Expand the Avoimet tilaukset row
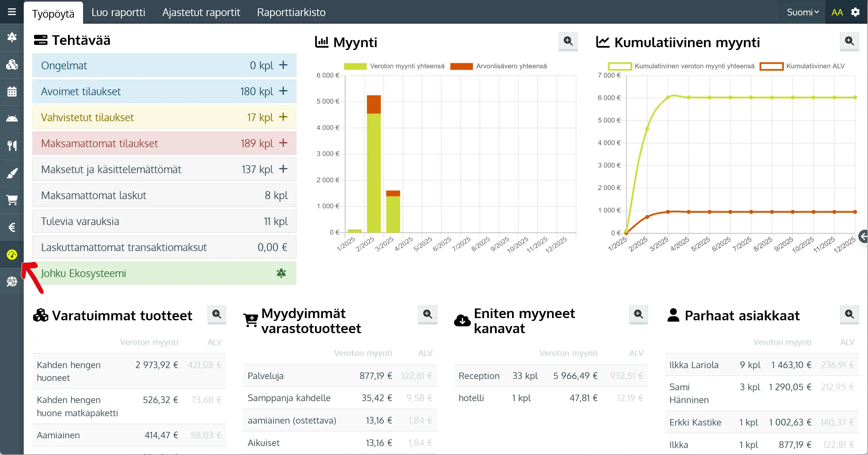 tap(283, 91)
